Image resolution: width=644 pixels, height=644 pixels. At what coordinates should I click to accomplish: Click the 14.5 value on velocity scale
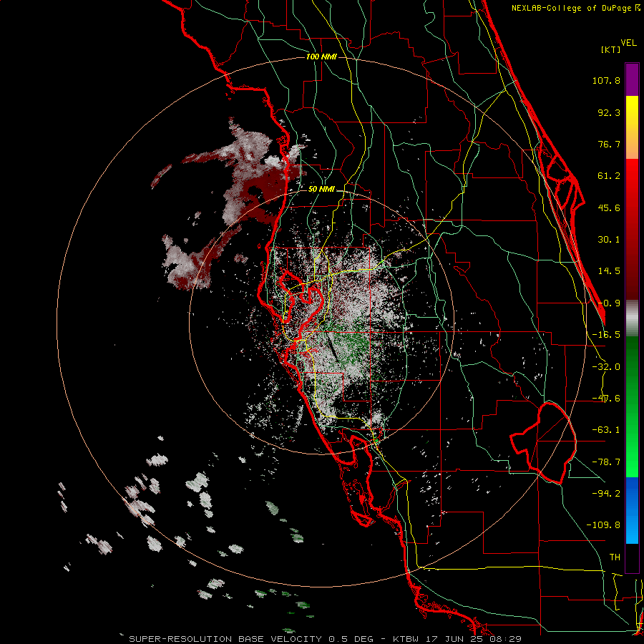point(609,271)
